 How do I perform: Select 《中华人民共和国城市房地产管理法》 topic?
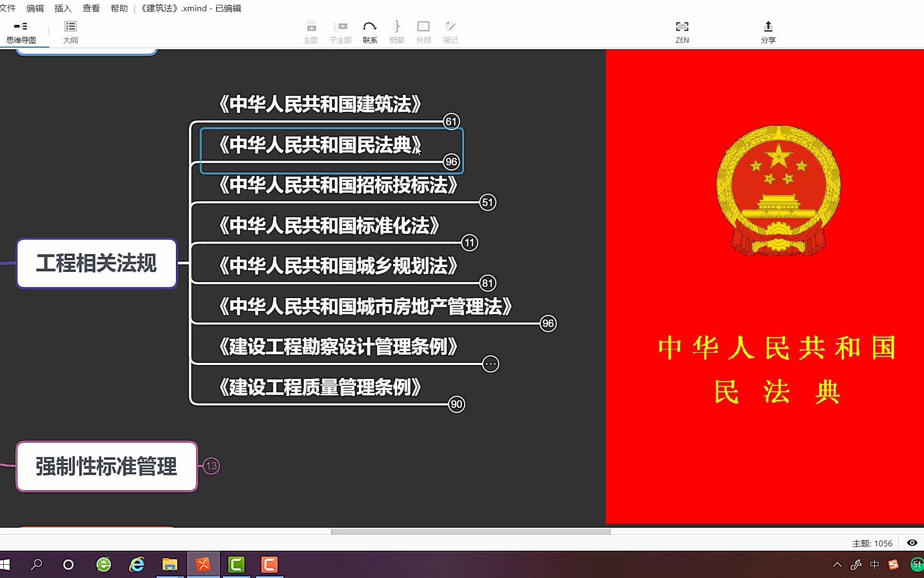point(366,306)
